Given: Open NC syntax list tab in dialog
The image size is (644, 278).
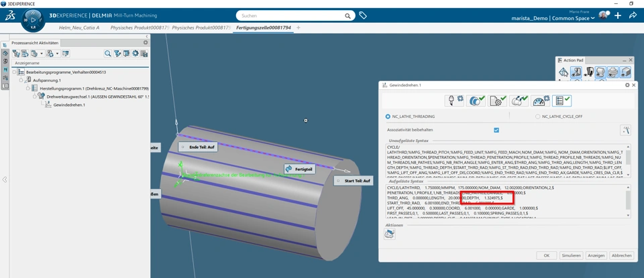Looking at the screenshot, I should point(562,101).
